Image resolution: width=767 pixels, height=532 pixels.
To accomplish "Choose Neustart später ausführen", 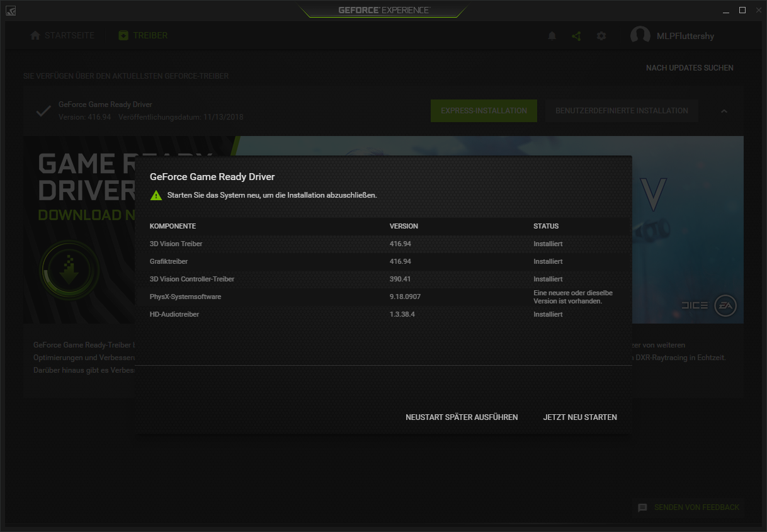I will 462,417.
